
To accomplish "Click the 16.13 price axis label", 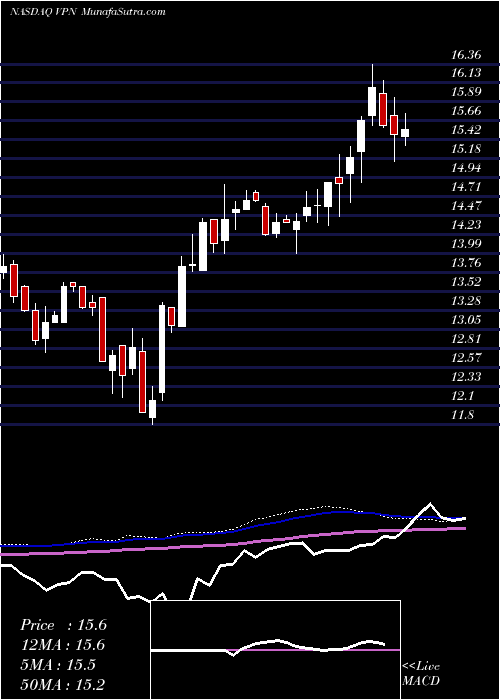I will coord(466,73).
